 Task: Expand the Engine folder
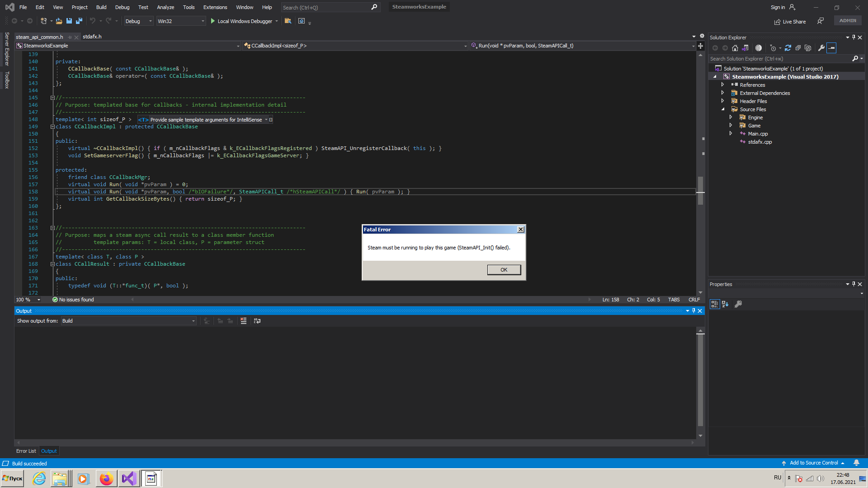pos(731,117)
